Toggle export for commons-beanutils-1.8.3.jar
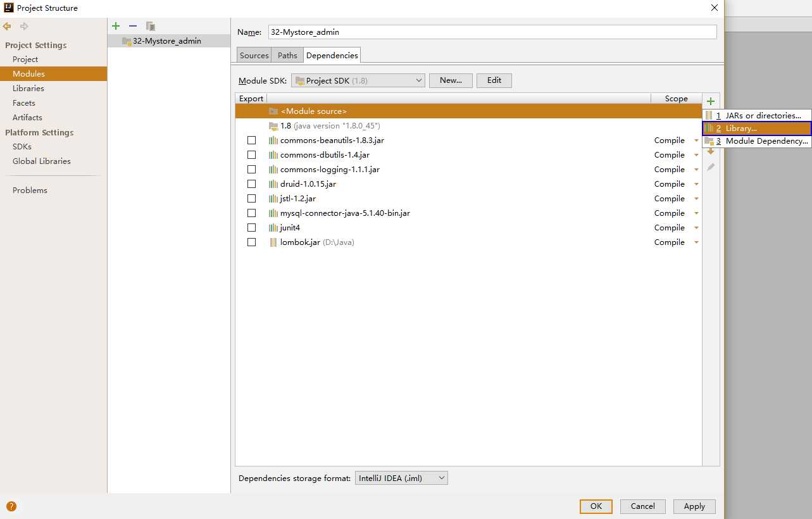This screenshot has height=519, width=812. 252,141
